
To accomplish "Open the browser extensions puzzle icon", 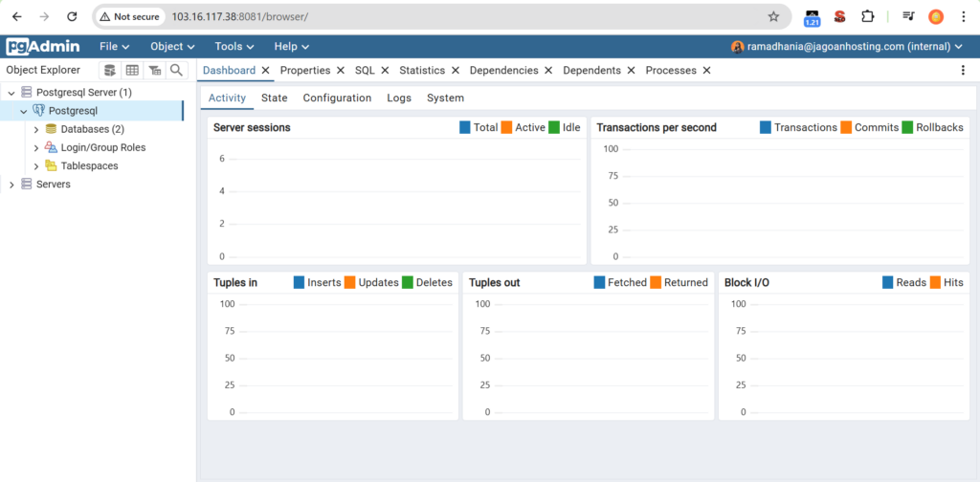I will (x=868, y=16).
